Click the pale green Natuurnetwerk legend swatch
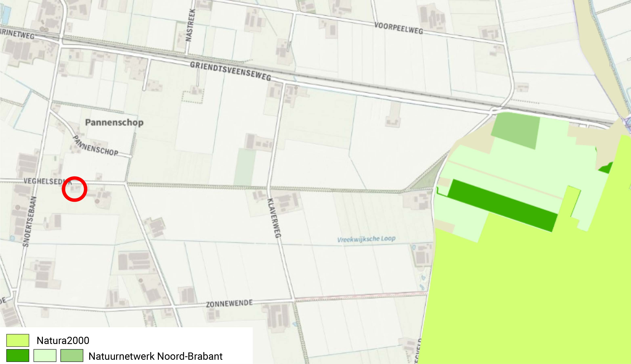The image size is (631, 364). tap(45, 356)
